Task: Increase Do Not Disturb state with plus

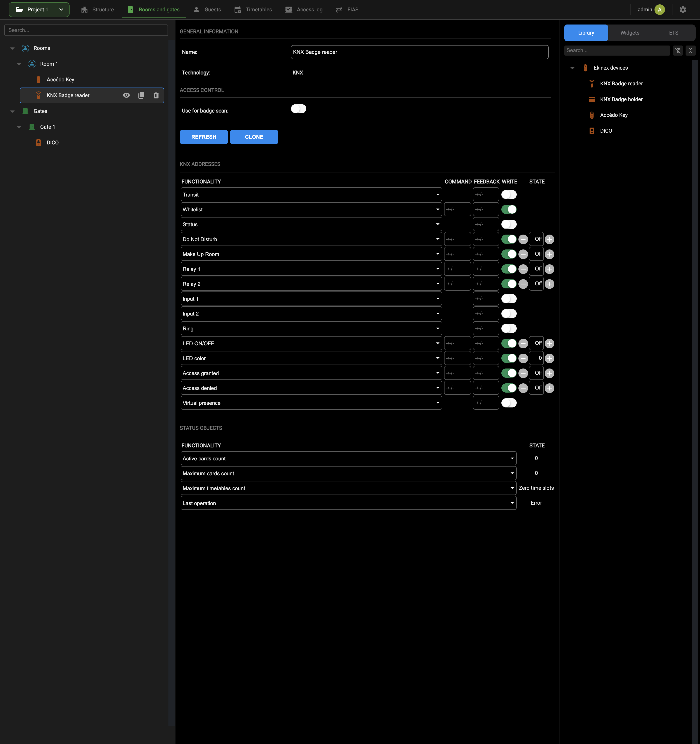Action: point(549,240)
